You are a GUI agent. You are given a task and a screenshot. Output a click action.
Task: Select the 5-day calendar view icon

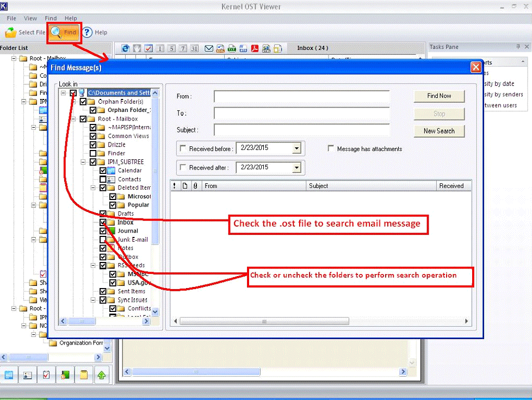click(x=171, y=48)
